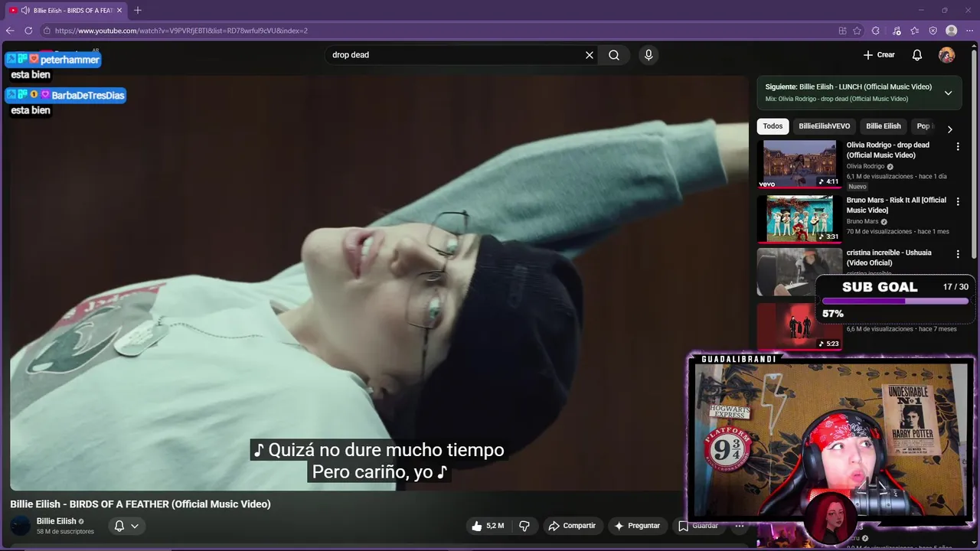This screenshot has height=551, width=980.
Task: Select the Billie Eilish filter chip
Action: point(884,126)
